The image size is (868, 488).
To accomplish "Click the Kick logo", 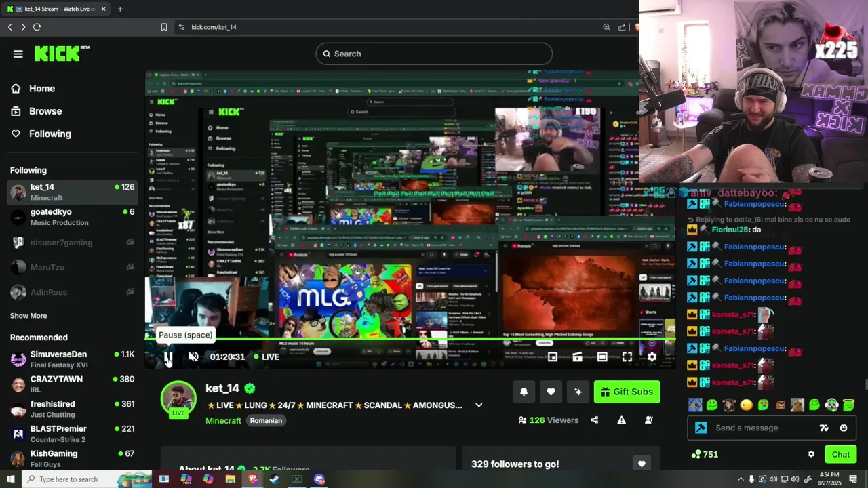I will coord(62,54).
